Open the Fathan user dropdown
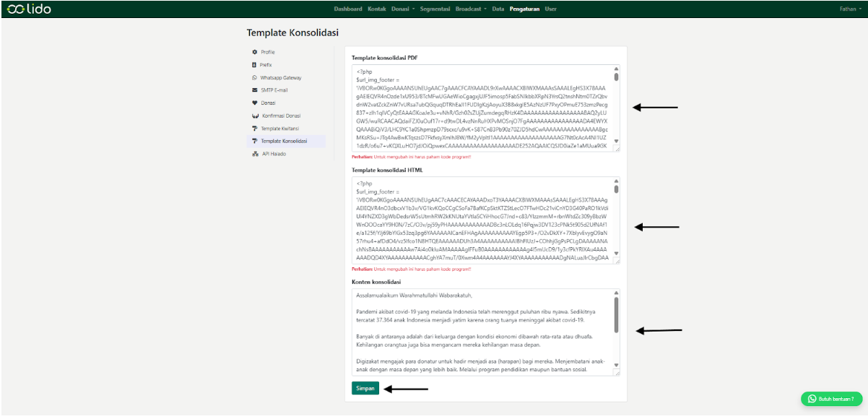868x419 pixels. pyautogui.click(x=849, y=9)
